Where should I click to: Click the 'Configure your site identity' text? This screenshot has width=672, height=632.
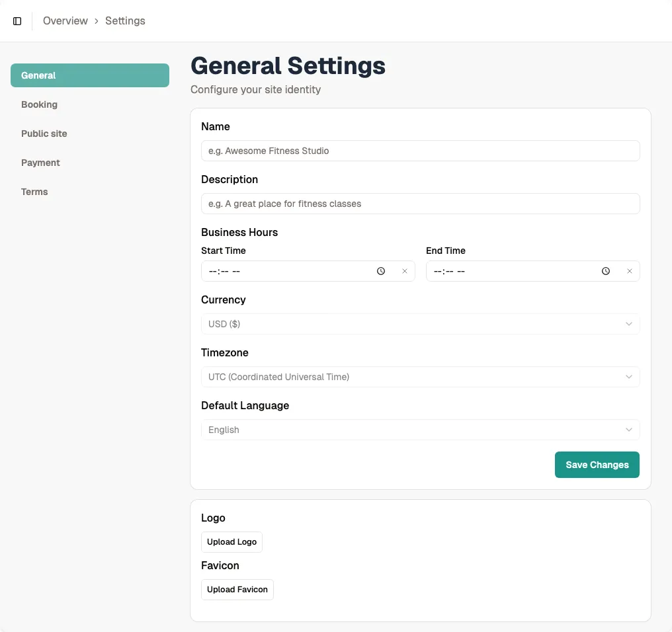coord(256,89)
